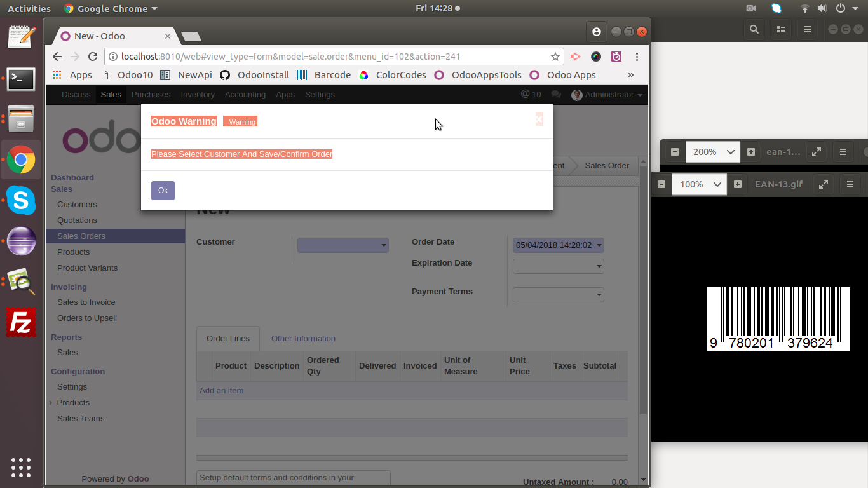Toggle fullscreen in the EAN-13.gif viewer
This screenshot has height=488, width=868.
click(824, 184)
